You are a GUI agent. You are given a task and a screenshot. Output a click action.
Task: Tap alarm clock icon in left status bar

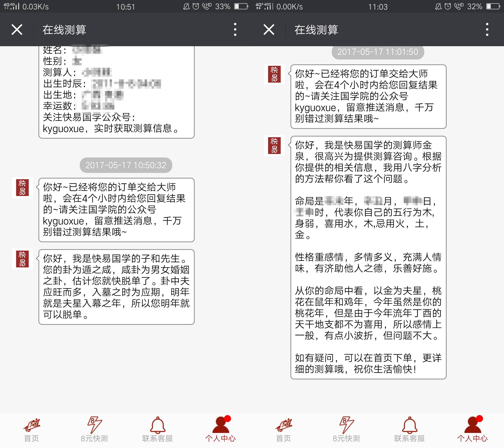pyautogui.click(x=196, y=6)
